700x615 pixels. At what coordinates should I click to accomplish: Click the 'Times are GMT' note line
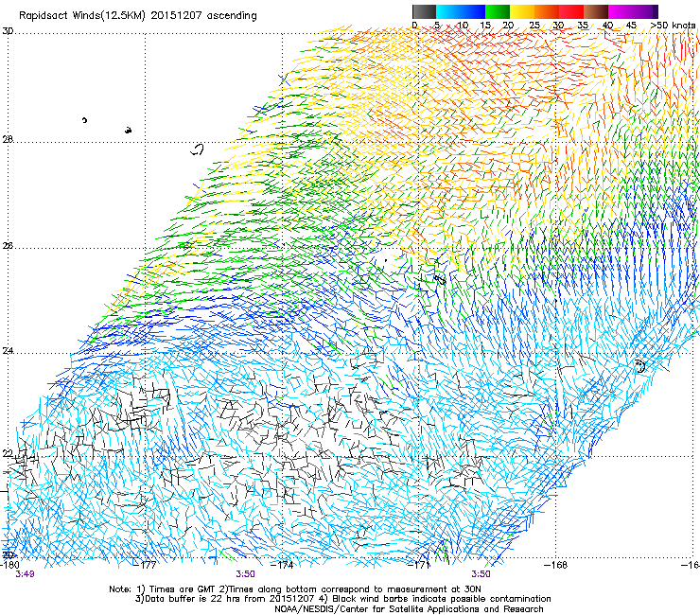tap(295, 589)
